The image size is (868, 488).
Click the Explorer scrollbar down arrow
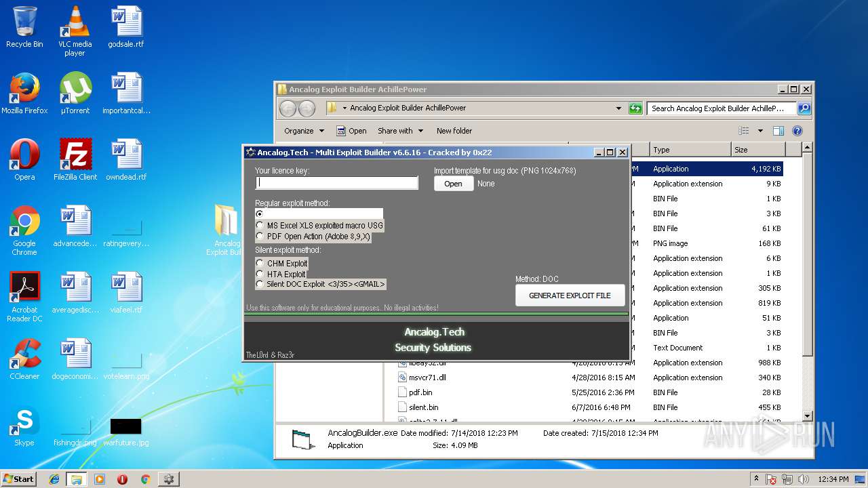tap(807, 416)
